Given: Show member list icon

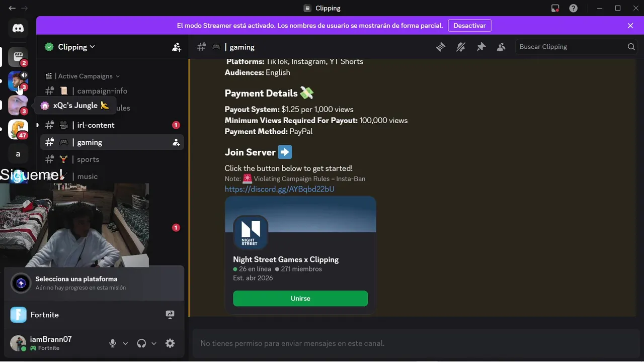Looking at the screenshot, I should (x=501, y=47).
